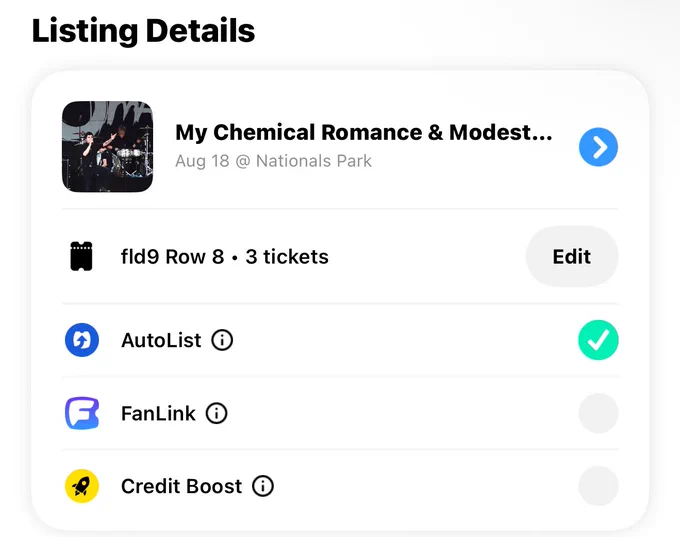Click the yellow Credit Boost rocket icon
Image resolution: width=680 pixels, height=537 pixels.
point(82,486)
